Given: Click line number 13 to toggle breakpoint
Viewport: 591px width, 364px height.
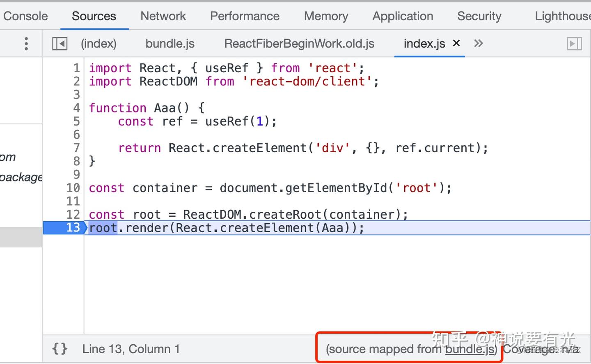Looking at the screenshot, I should coord(72,227).
